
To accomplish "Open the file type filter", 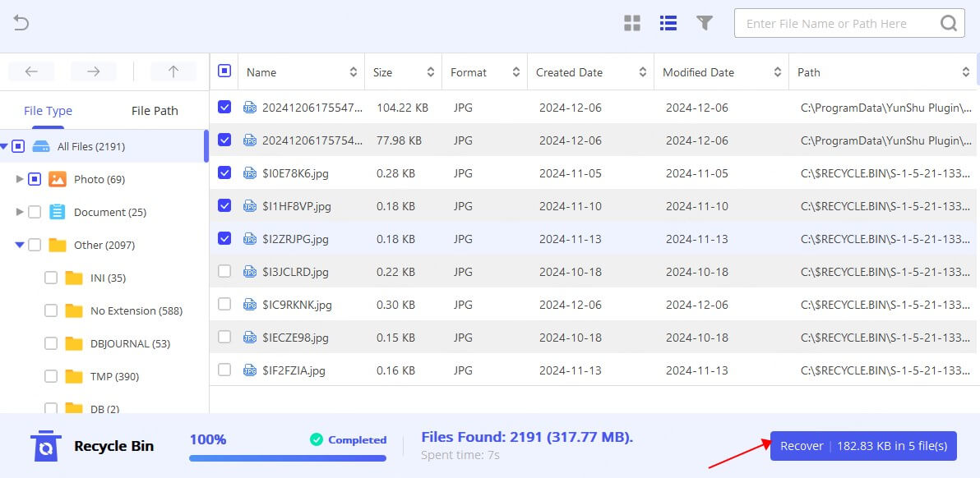I will (705, 23).
